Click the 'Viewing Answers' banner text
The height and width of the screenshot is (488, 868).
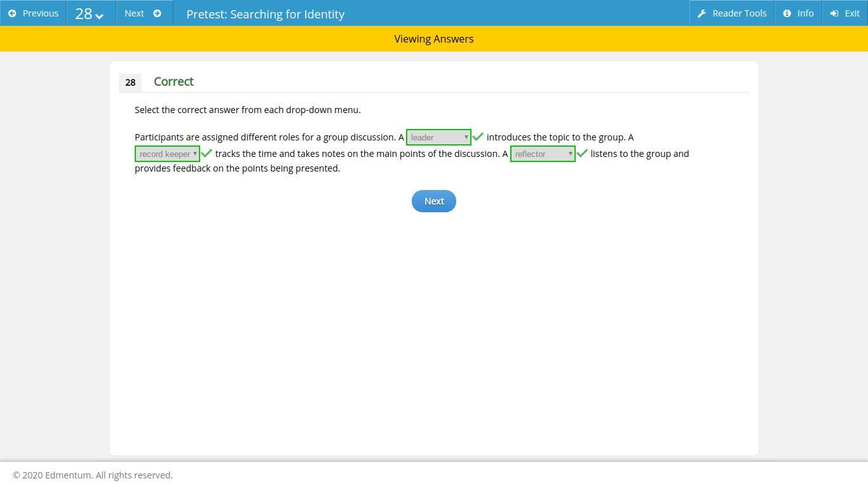[434, 39]
